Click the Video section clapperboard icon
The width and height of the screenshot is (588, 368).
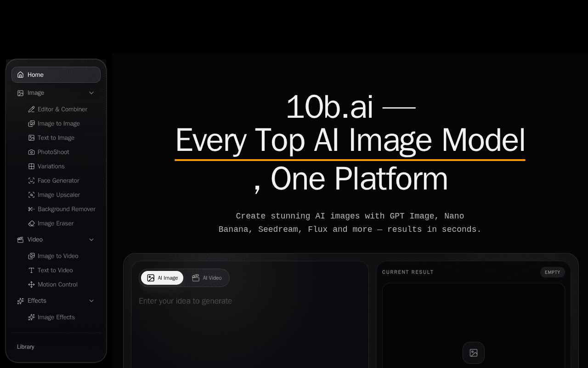pyautogui.click(x=21, y=240)
